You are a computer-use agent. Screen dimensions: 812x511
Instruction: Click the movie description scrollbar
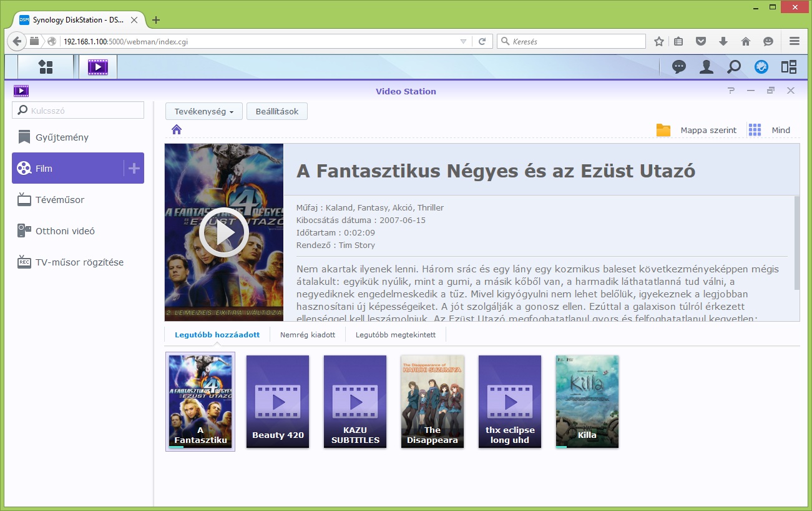[x=796, y=242]
